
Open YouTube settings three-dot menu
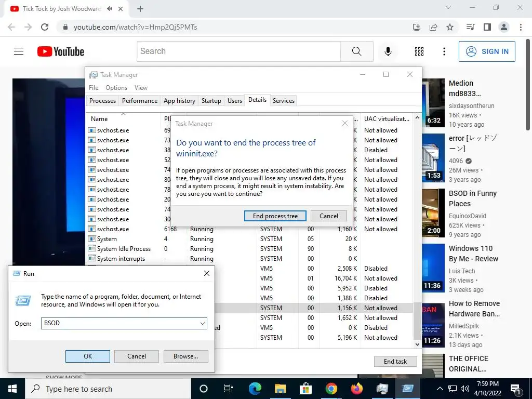tap(444, 51)
